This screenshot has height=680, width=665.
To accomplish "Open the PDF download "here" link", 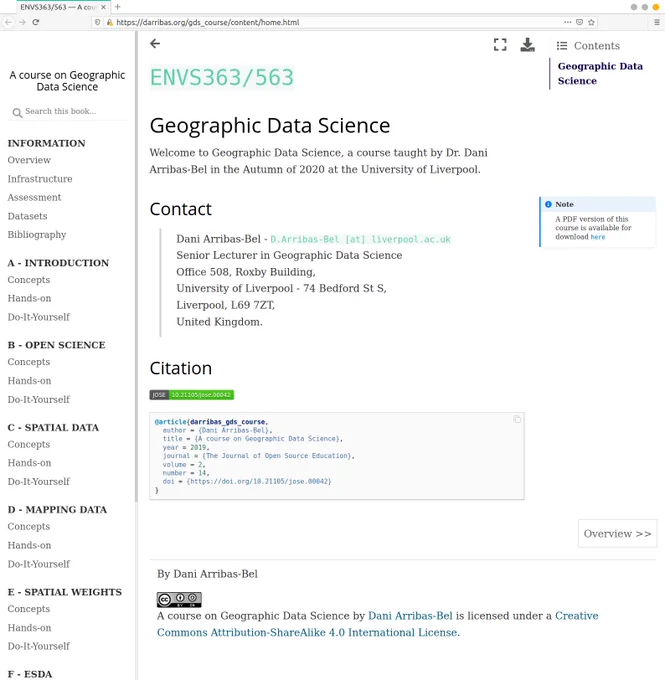I will click(597, 237).
